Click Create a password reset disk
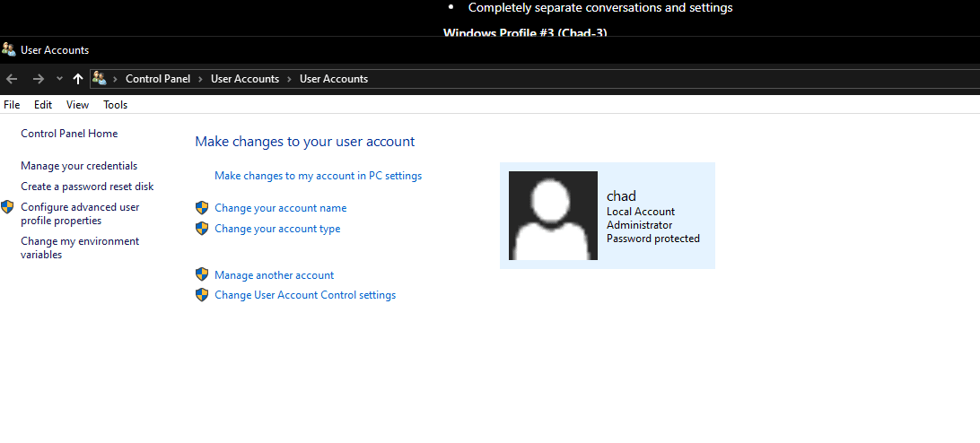The image size is (980, 443). click(87, 187)
